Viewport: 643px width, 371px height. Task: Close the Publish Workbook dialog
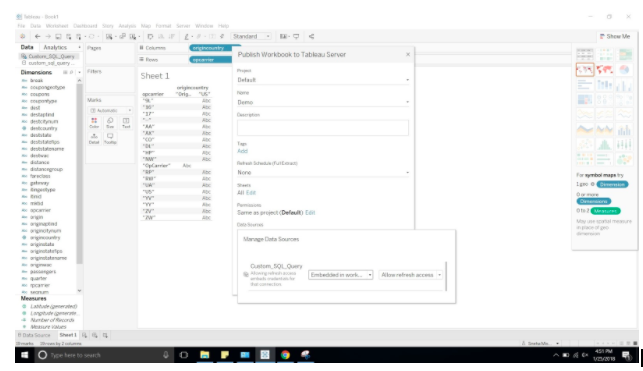click(x=408, y=54)
